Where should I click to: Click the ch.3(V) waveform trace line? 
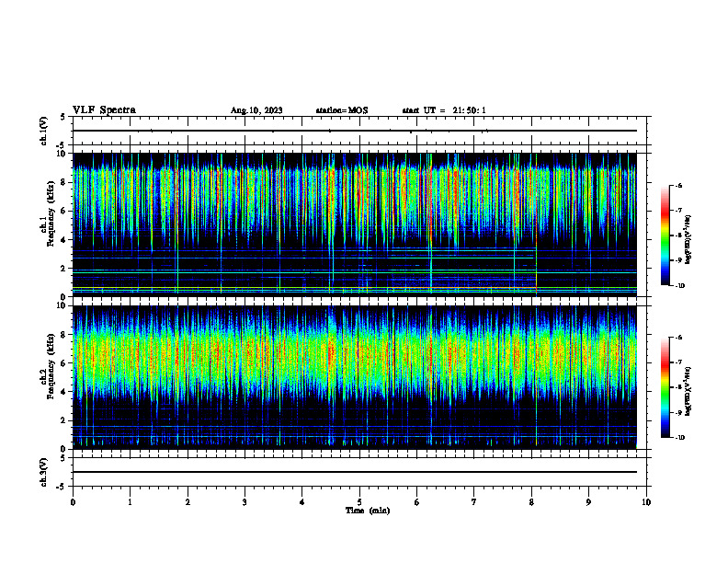(x=355, y=472)
